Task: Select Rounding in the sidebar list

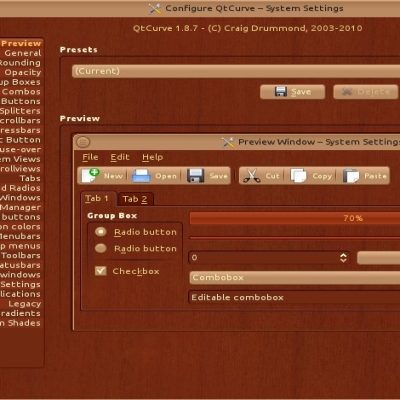Action: click(20, 63)
